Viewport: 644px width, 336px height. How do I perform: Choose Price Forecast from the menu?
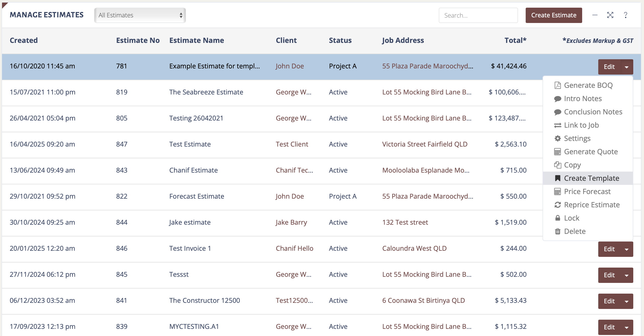(x=587, y=191)
